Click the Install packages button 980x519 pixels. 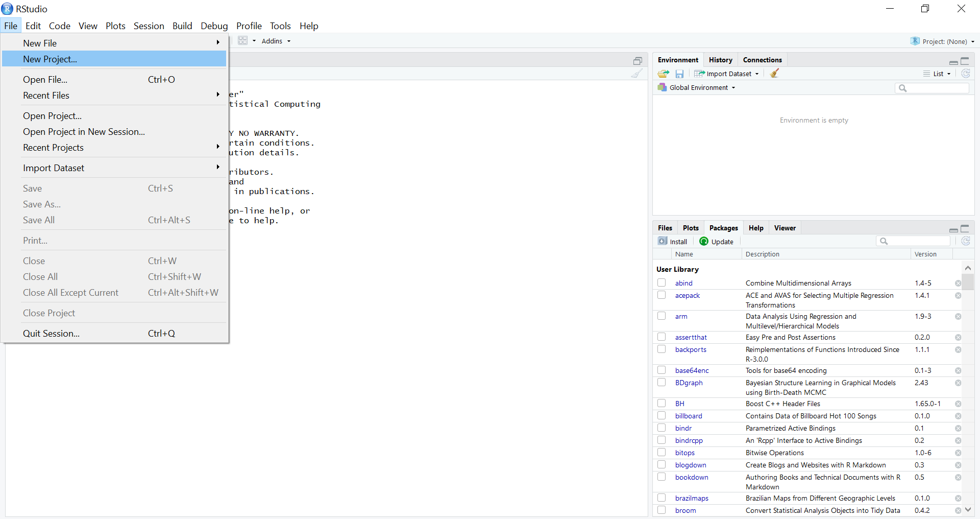coord(673,242)
